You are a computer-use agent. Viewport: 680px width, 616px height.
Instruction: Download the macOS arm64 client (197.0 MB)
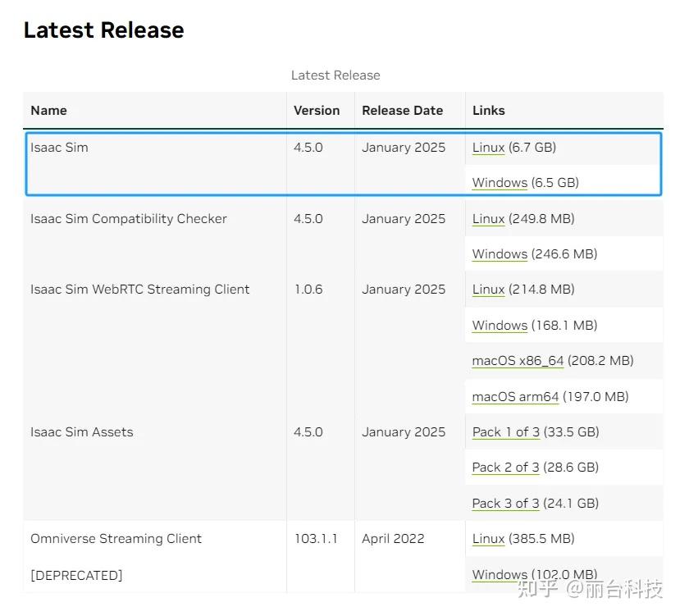point(514,396)
